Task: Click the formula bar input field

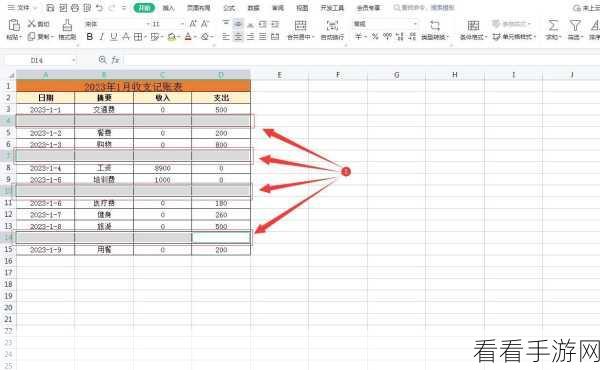Action: point(362,60)
